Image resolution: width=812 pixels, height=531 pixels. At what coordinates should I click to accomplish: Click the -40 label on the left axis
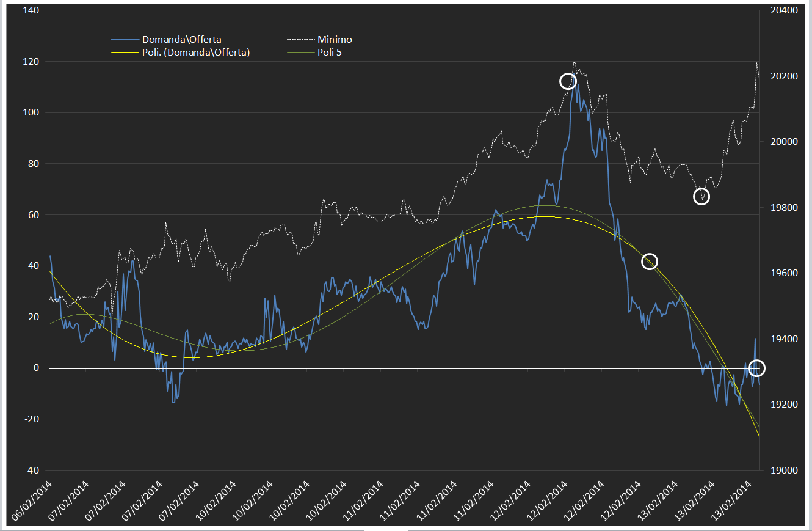click(32, 471)
